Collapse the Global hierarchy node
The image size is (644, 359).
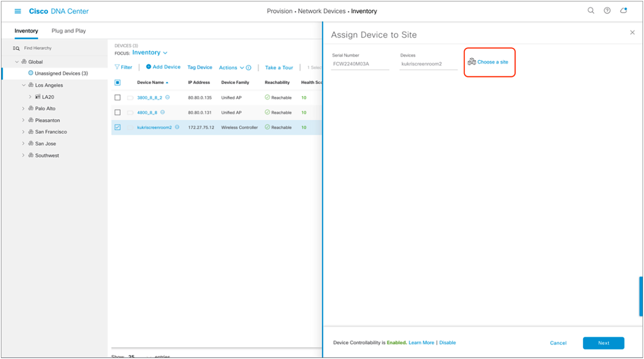(x=17, y=62)
